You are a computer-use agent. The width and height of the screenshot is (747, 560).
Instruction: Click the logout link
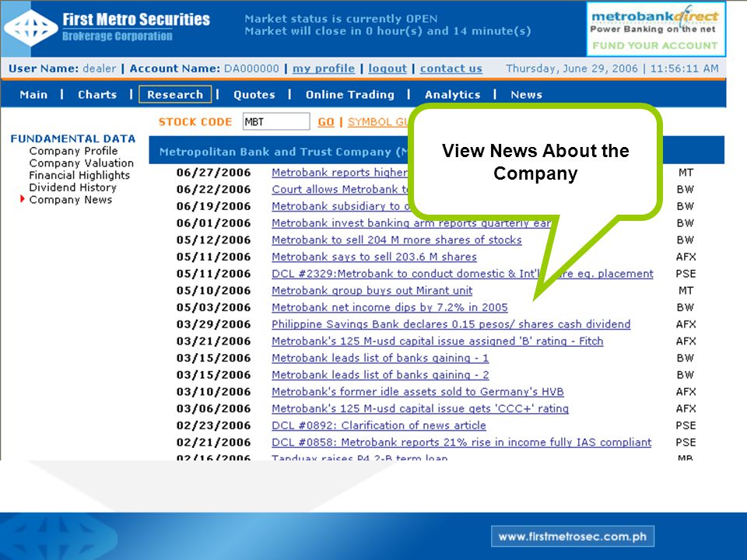pyautogui.click(x=388, y=68)
